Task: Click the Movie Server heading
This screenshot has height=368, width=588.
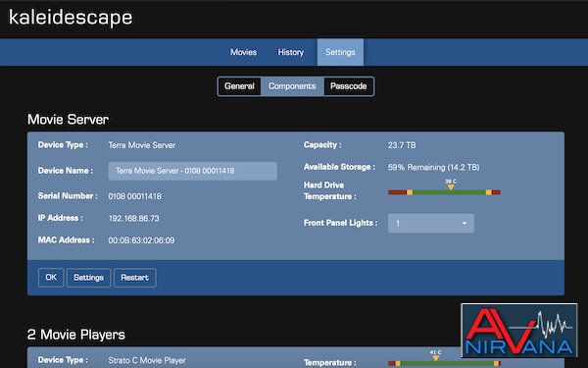Action: pyautogui.click(x=68, y=120)
